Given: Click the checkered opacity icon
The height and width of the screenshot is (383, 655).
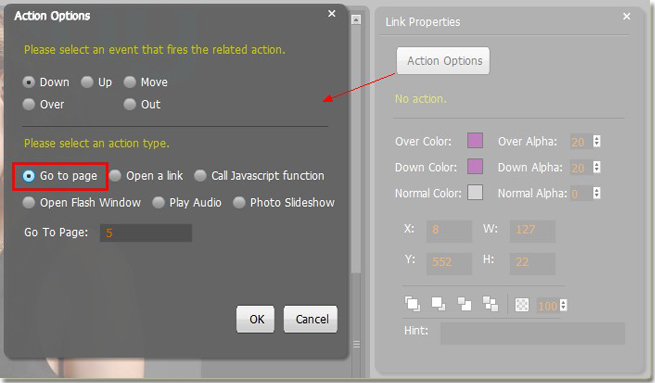Looking at the screenshot, I should click(x=522, y=304).
